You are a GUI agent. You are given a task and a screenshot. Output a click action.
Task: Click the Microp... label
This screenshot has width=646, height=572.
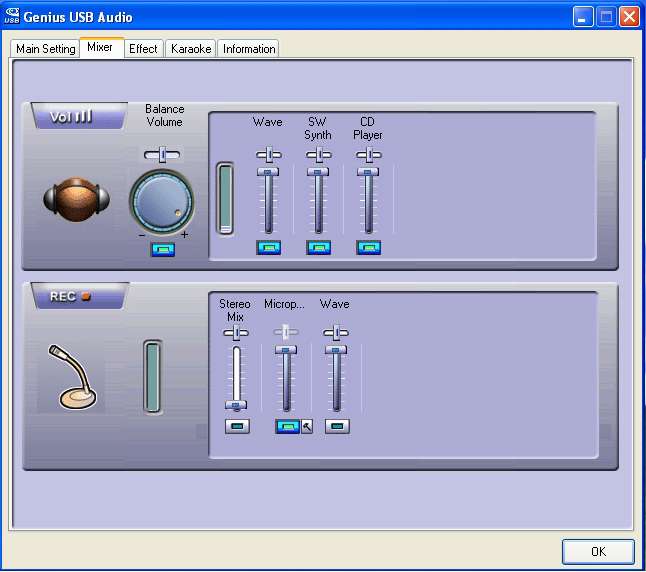284,304
